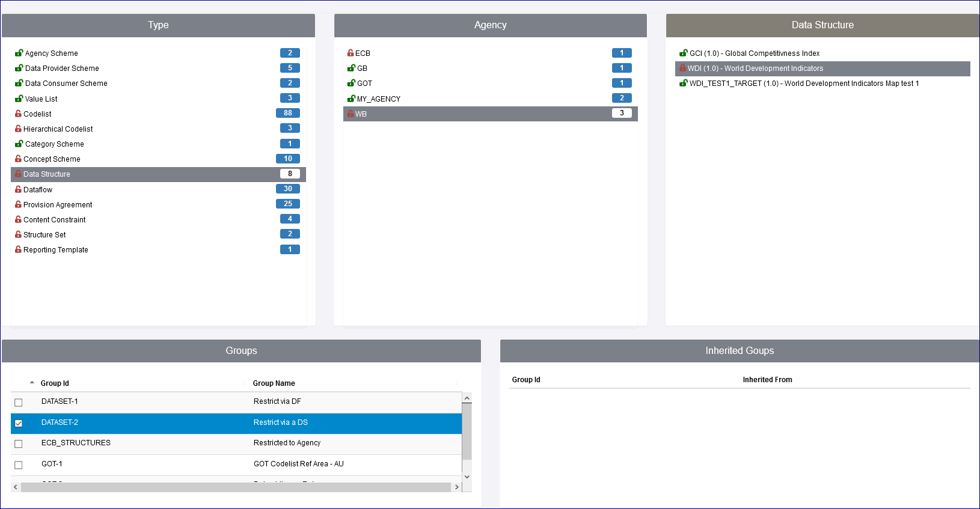Click the unlock icon beside WDI_TEST1_TARGET
980x509 pixels.
point(683,83)
